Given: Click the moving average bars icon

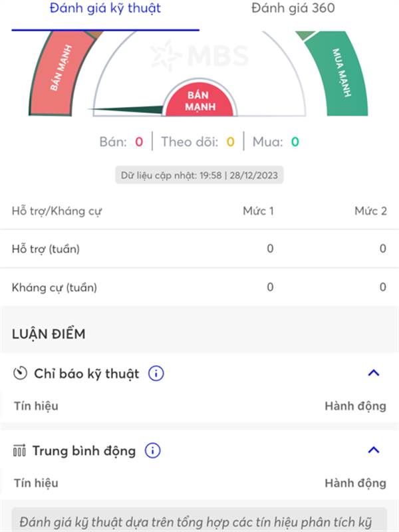Looking at the screenshot, I should coord(19,451).
